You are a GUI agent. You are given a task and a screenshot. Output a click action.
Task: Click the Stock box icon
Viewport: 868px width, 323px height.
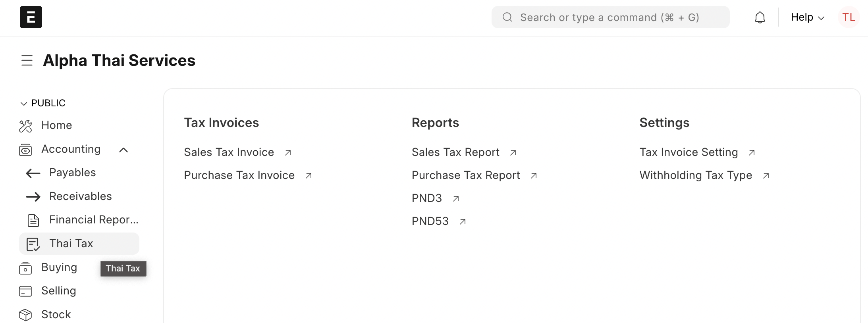[25, 315]
